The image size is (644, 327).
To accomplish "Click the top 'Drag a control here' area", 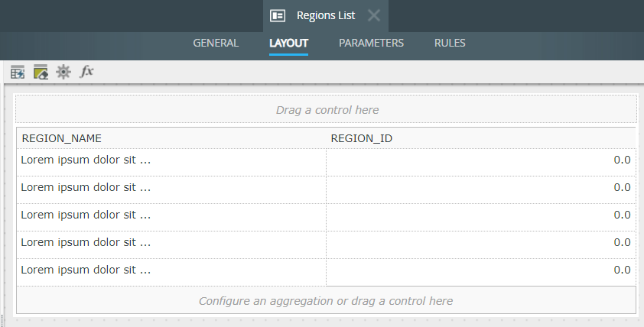I will tap(327, 110).
